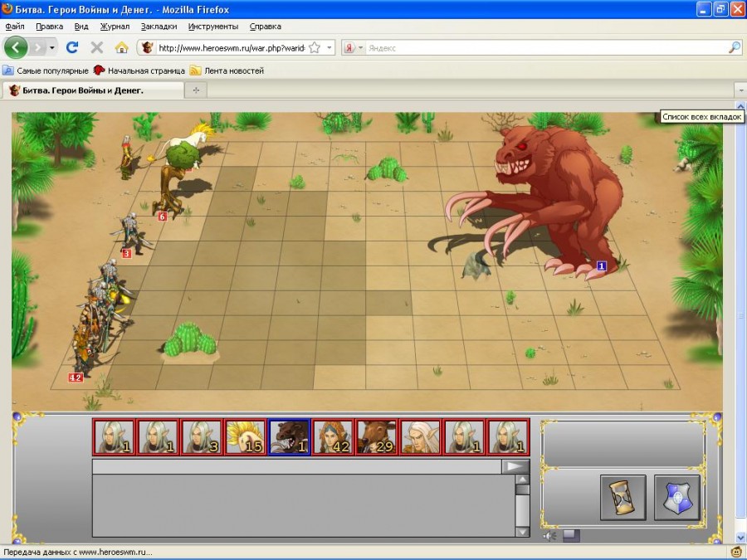Click the chat log scroll-down arrow
The width and height of the screenshot is (747, 560).
point(523,532)
